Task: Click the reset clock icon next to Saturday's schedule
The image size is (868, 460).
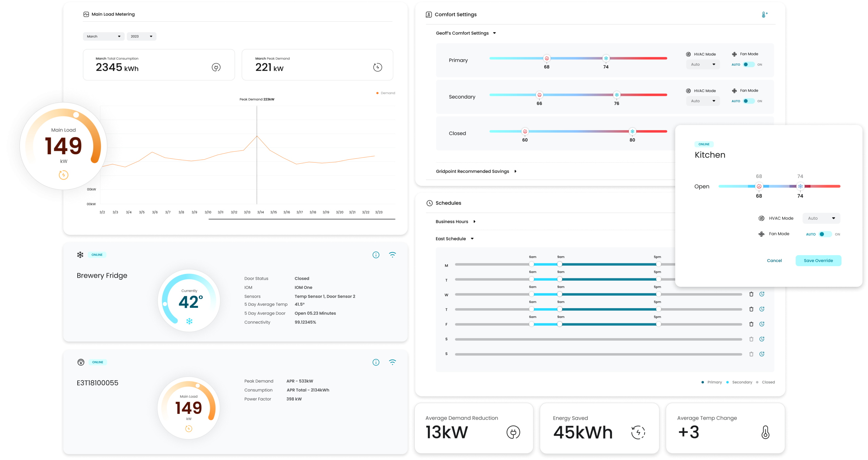Action: point(762,339)
